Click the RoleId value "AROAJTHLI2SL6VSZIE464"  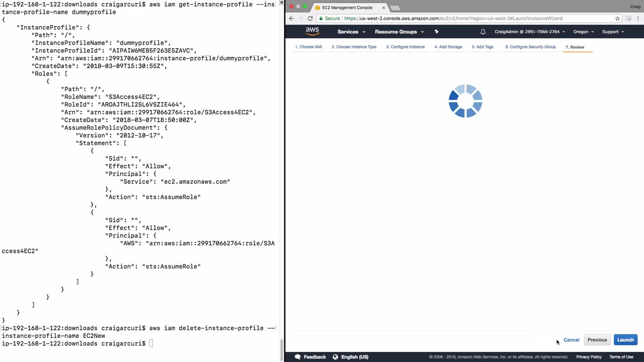pyautogui.click(x=141, y=105)
